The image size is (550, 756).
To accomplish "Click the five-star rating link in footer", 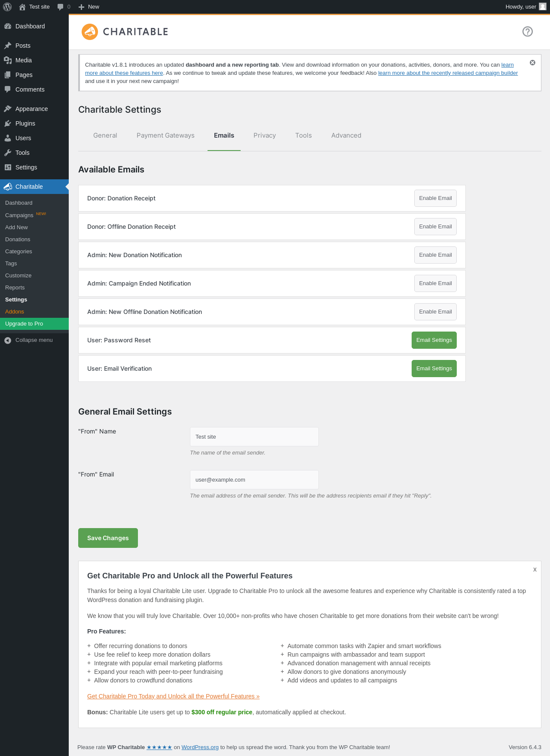I will click(x=159, y=747).
